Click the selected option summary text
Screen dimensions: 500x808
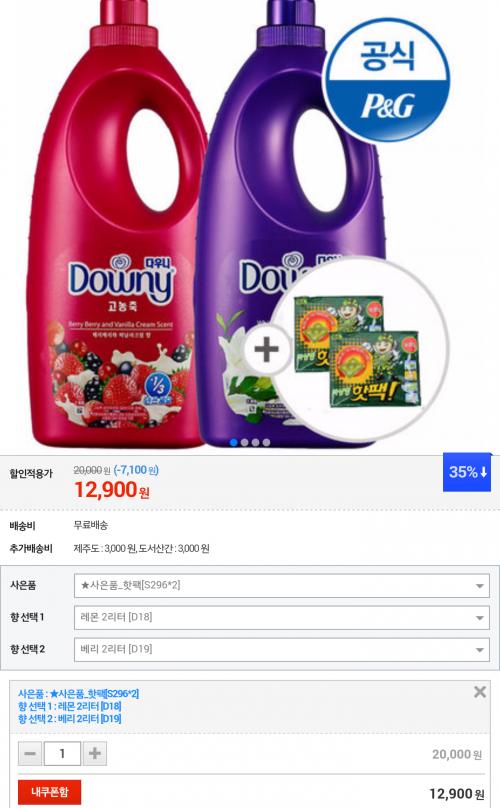[78, 706]
